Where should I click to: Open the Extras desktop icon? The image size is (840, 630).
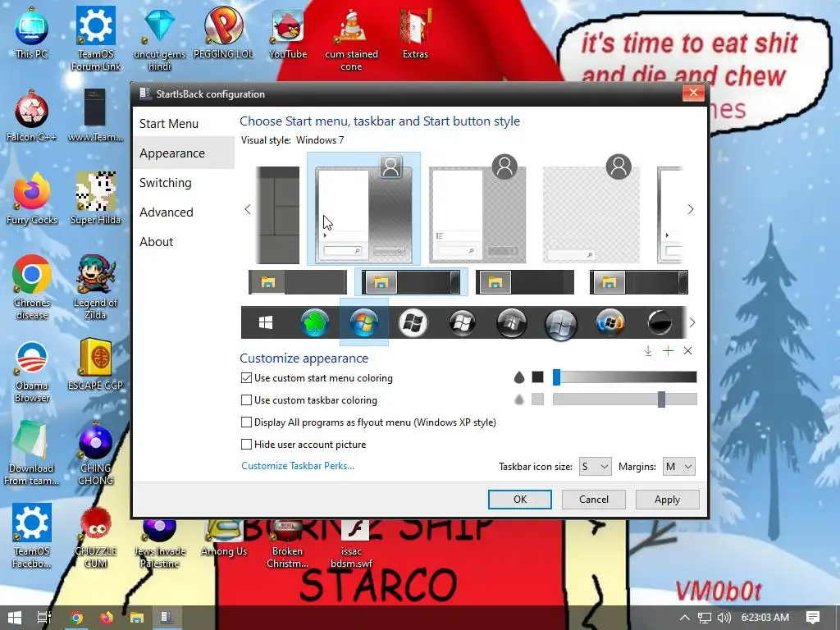tap(415, 33)
